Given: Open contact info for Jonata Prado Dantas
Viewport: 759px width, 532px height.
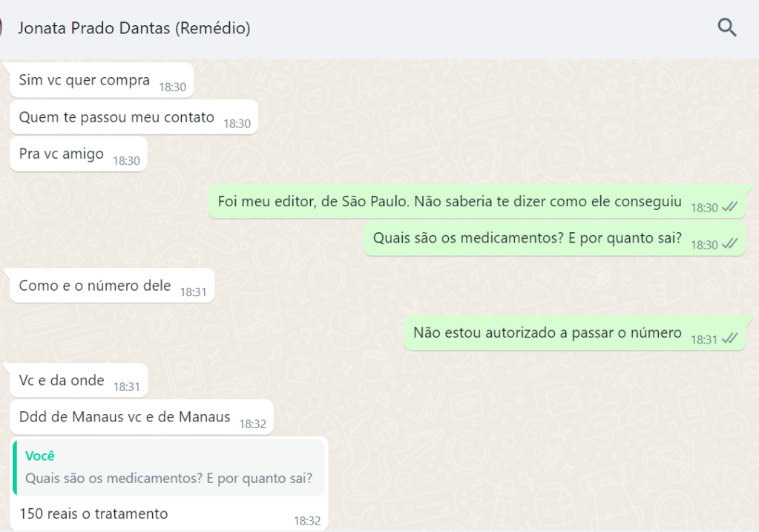Looking at the screenshot, I should click(x=134, y=28).
